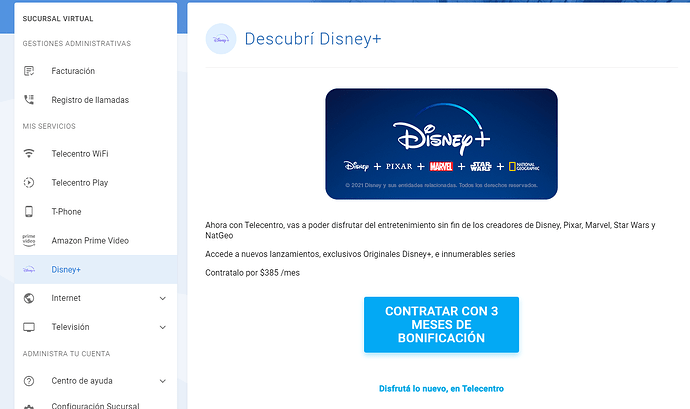Expand the Televisión menu chevron
This screenshot has height=409, width=690.
tap(163, 328)
